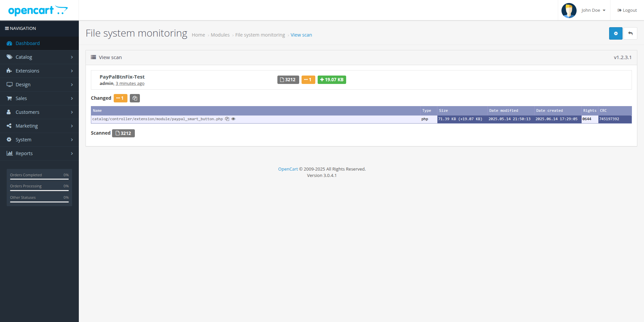Copy changed files list icon
Image resolution: width=644 pixels, height=322 pixels.
click(135, 98)
